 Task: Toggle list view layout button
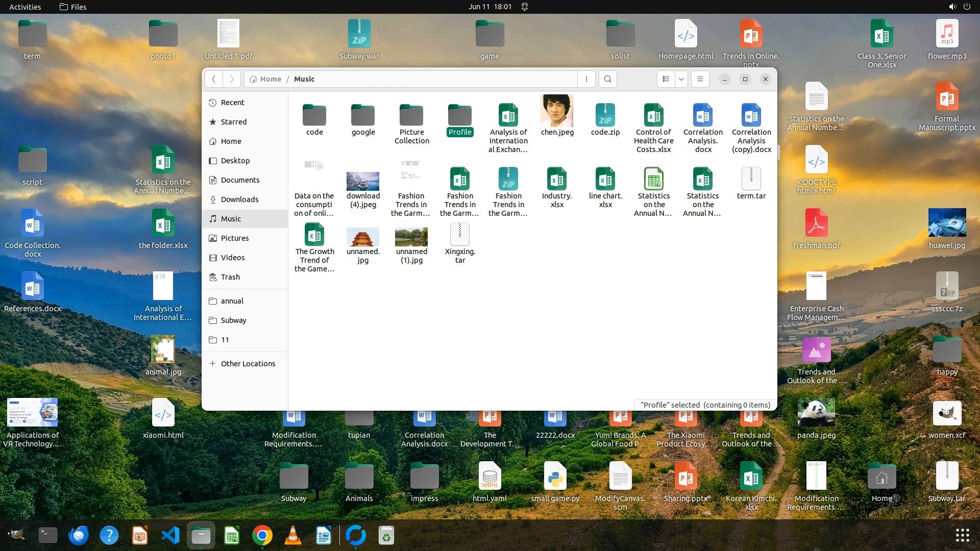coord(666,79)
